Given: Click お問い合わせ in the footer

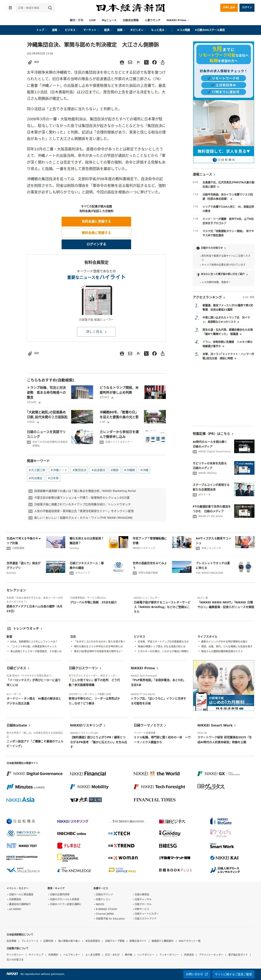Looking at the screenshot, I should [x=197, y=974].
